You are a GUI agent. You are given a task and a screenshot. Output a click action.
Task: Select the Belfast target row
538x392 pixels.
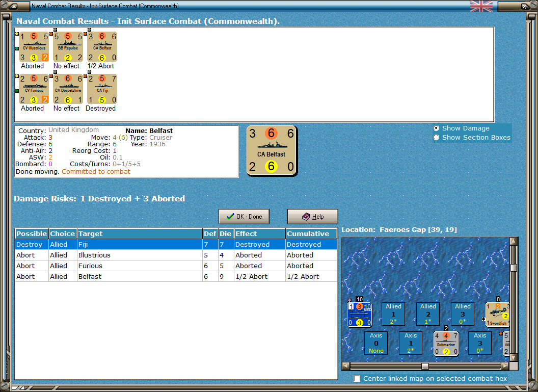[x=176, y=276]
